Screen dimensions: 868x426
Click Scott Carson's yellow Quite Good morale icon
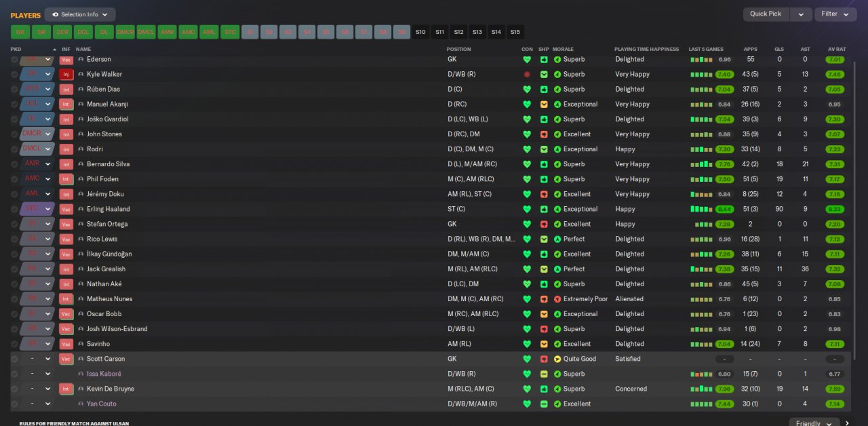pyautogui.click(x=557, y=359)
